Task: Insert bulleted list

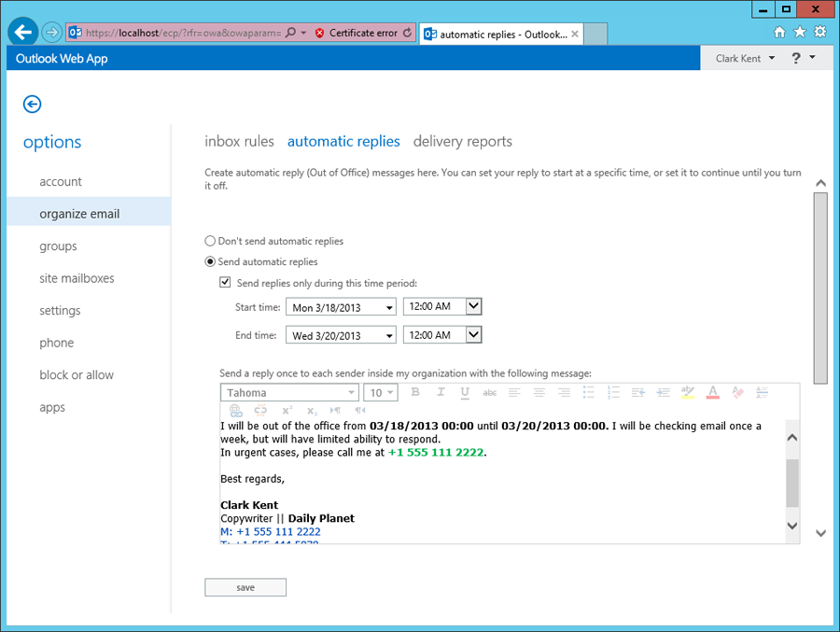Action: pyautogui.click(x=588, y=392)
